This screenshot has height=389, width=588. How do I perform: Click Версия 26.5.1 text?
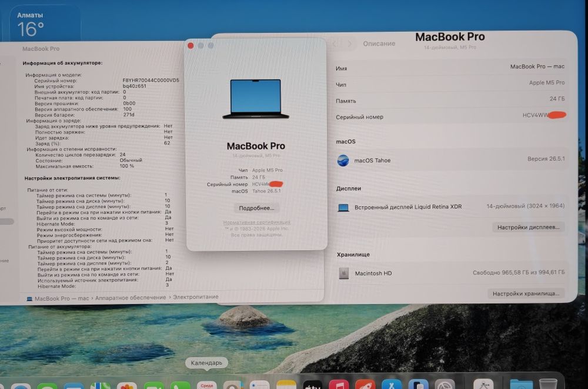[546, 159]
